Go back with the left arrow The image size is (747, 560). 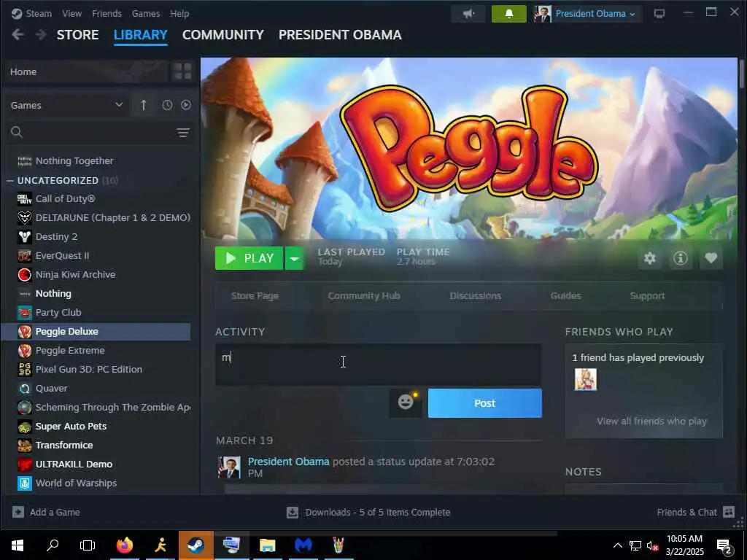[x=18, y=35]
